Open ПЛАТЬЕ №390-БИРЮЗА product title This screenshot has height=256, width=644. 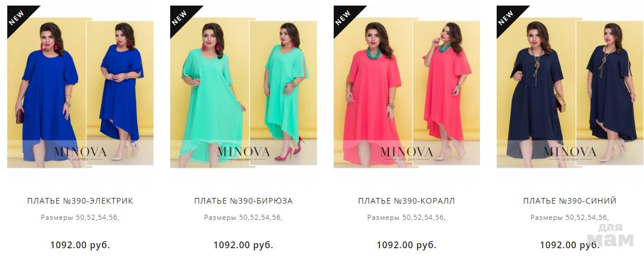click(x=243, y=201)
